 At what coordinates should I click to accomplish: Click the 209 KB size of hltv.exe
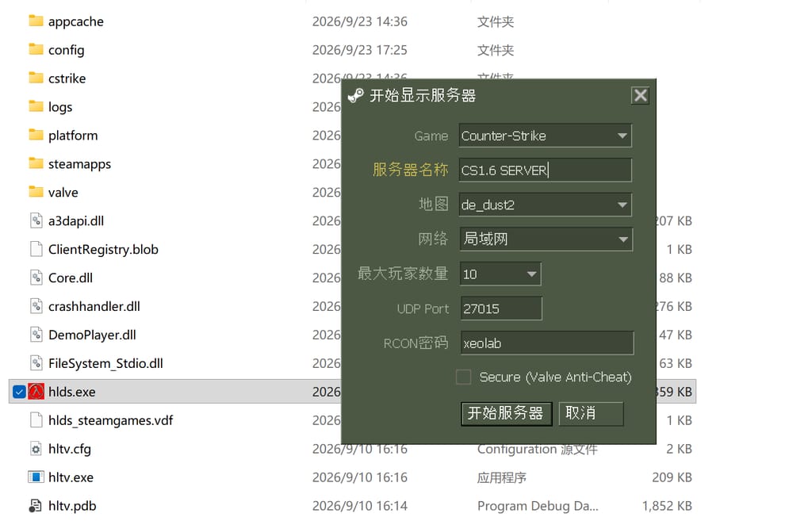(672, 477)
